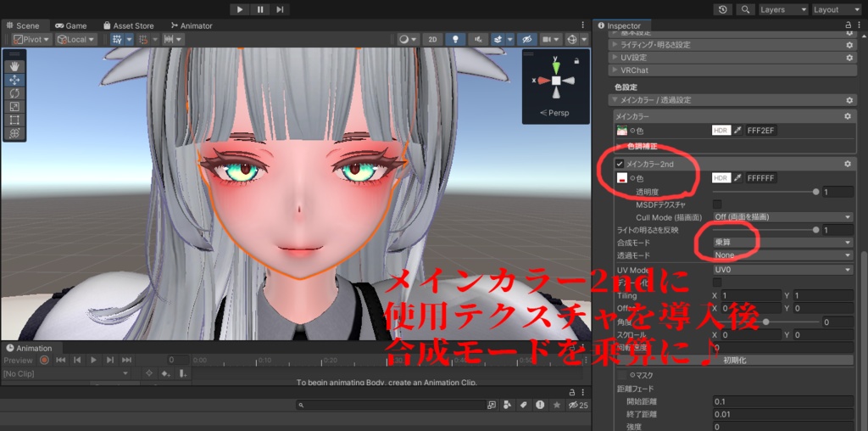
Task: Open ライティング・明るさ設定 gear menu
Action: click(849, 45)
